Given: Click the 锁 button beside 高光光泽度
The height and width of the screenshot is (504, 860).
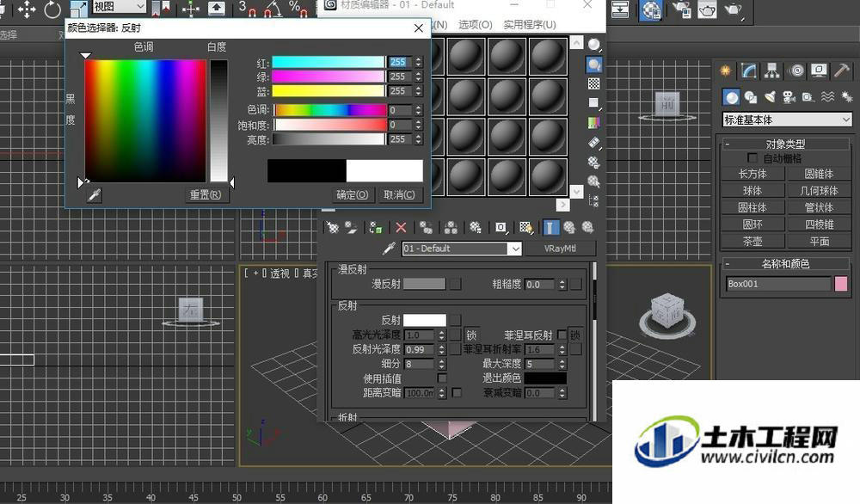Looking at the screenshot, I should 471,335.
